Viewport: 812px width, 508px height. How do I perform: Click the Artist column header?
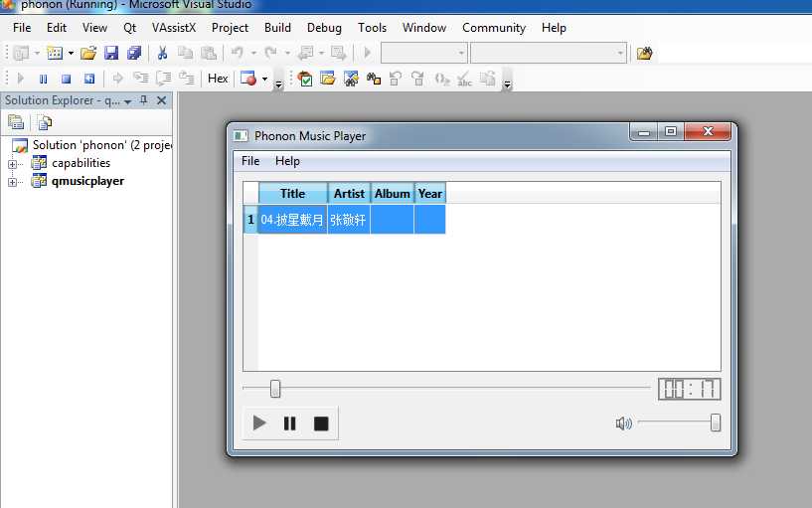point(349,194)
